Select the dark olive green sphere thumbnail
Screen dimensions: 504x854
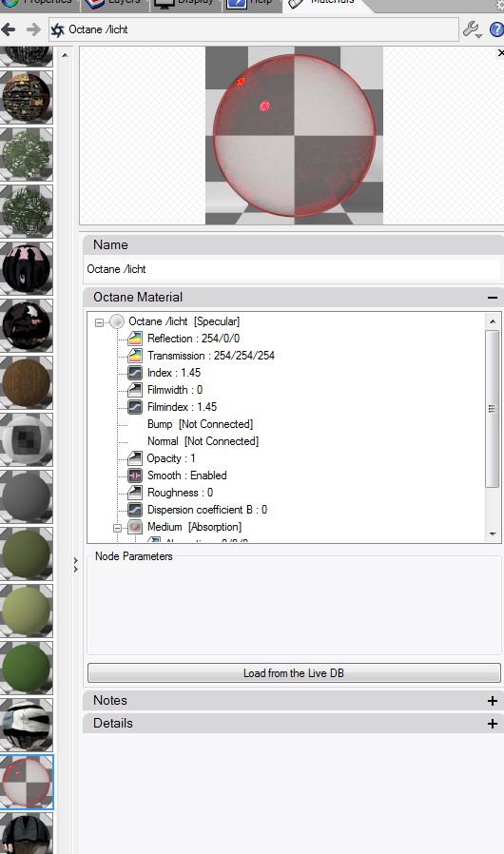point(27,553)
